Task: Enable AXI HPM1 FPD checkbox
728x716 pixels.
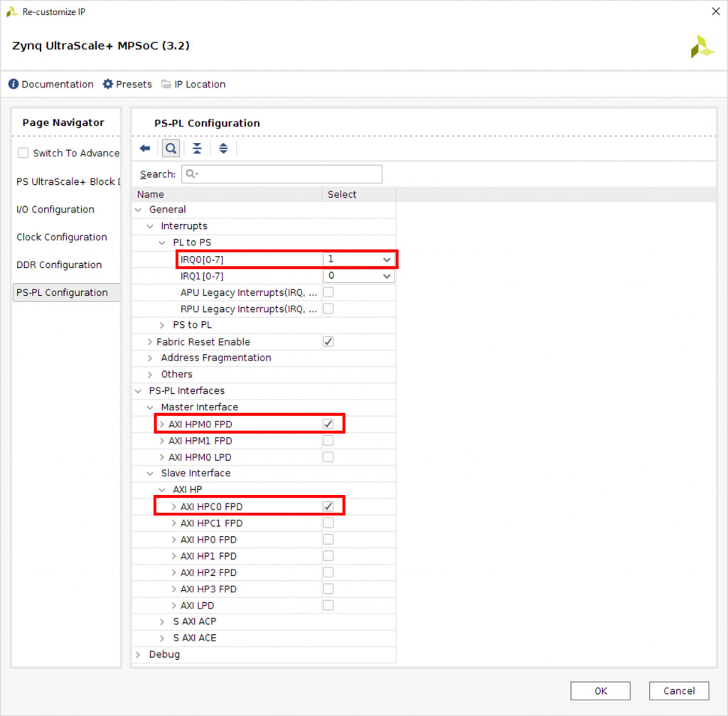Action: [328, 441]
